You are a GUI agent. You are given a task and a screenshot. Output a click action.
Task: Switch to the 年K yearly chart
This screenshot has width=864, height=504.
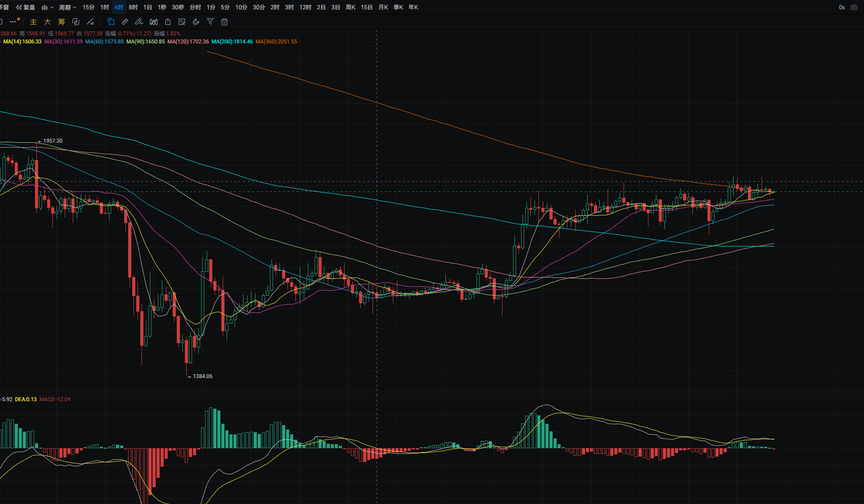pos(413,7)
